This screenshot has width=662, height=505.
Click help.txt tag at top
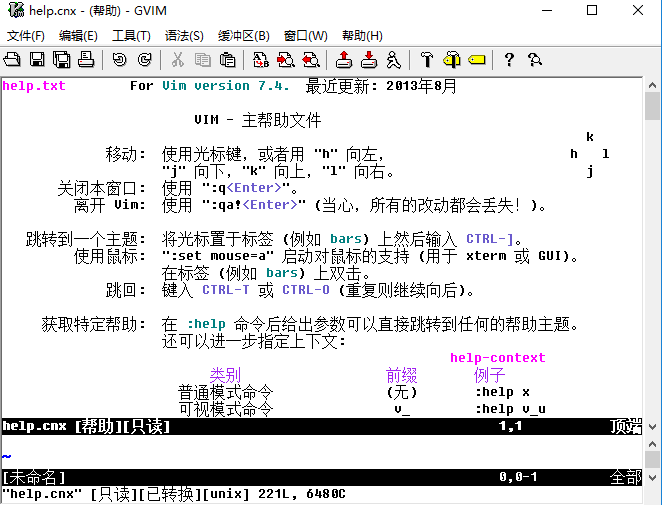click(34, 86)
